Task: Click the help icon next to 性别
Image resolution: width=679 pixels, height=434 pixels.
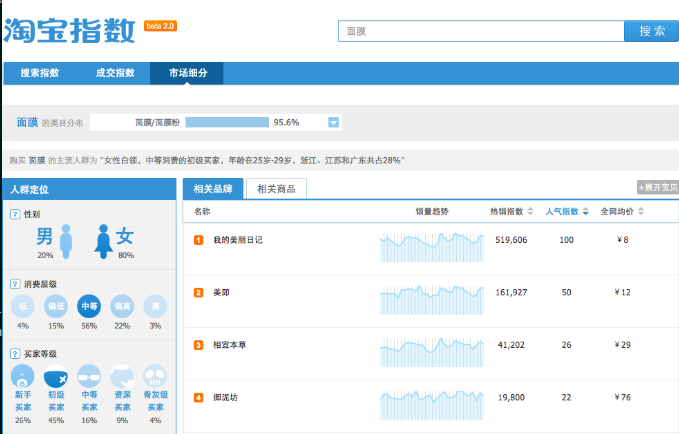Action: coord(15,214)
